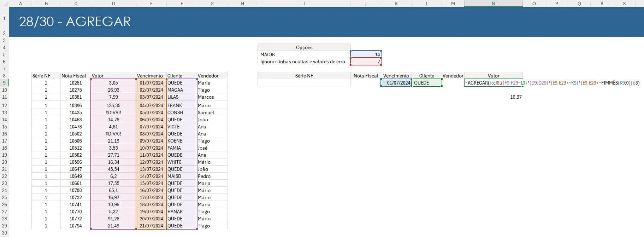The image size is (644, 237).
Task: Click the 'Série NF' header in the results table
Action: 304,76
